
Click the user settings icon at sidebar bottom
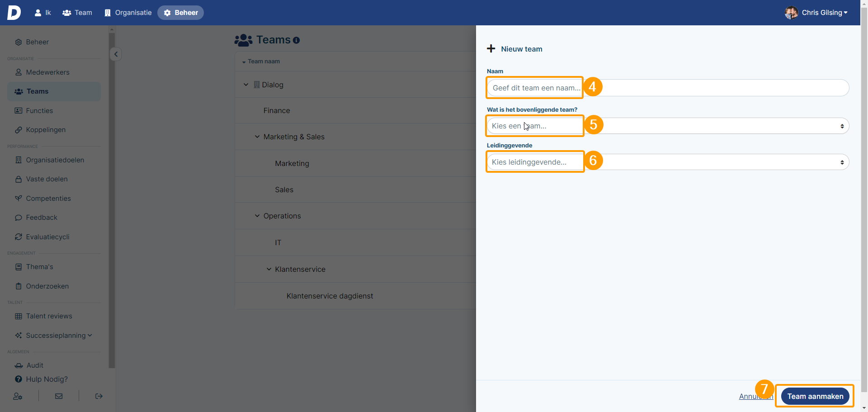(18, 396)
